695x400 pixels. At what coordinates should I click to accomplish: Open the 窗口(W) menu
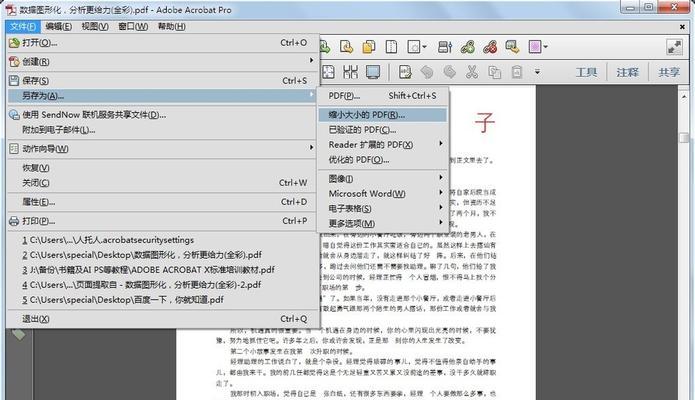(x=133, y=27)
